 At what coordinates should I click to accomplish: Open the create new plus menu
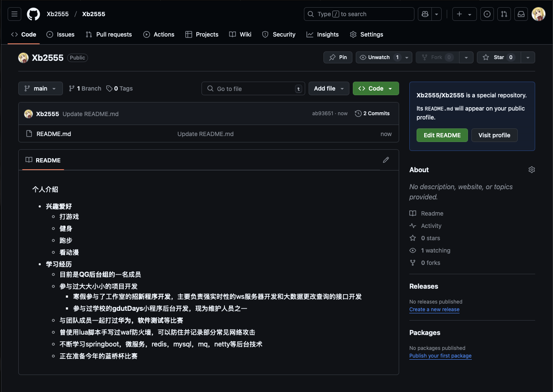pyautogui.click(x=464, y=14)
